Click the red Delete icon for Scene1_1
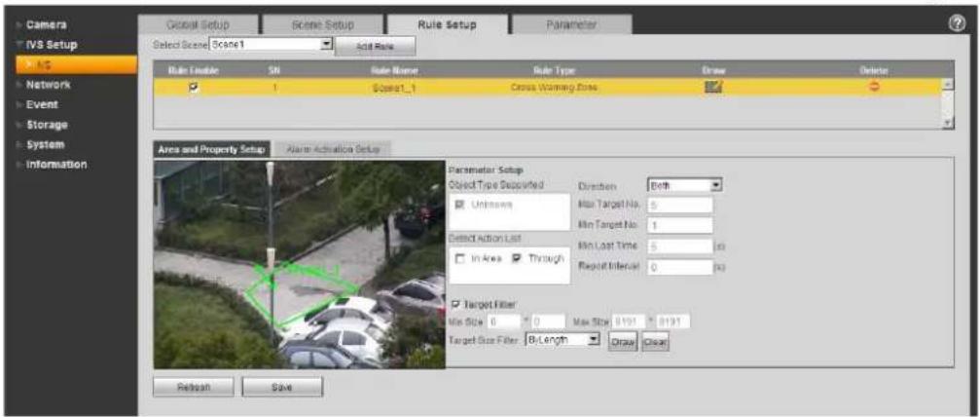This screenshot has height=417, width=980. pos(874,88)
